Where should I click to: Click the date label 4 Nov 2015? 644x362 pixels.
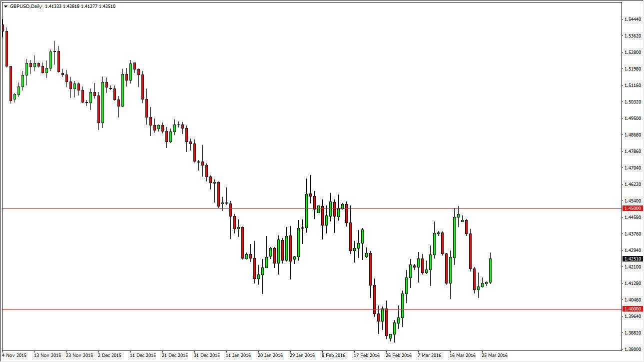point(13,354)
